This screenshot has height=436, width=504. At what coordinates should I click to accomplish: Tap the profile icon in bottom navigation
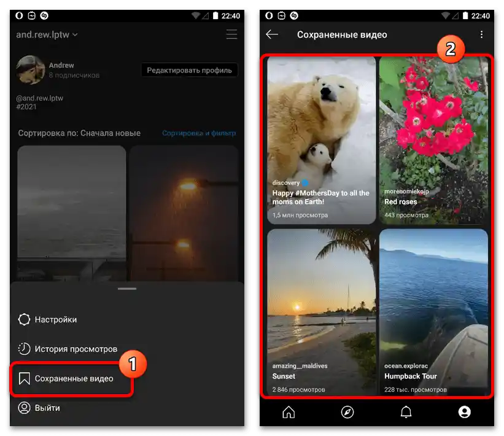point(465,412)
